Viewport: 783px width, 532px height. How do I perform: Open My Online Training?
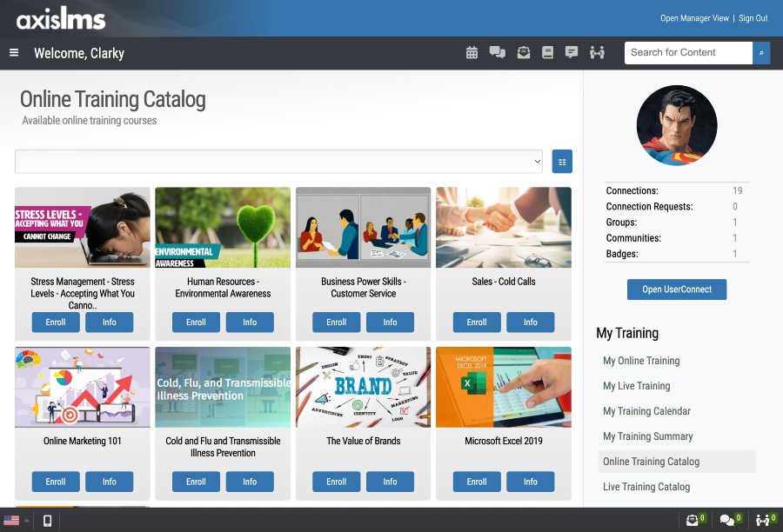point(641,361)
